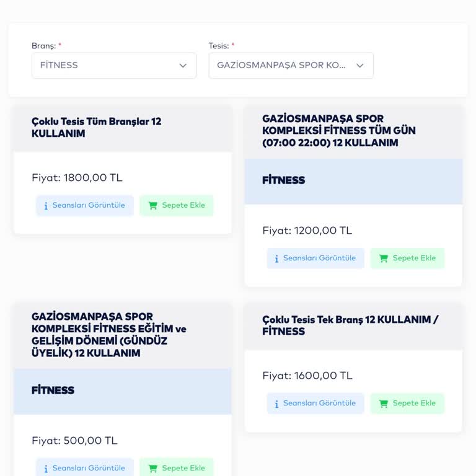
Task: Add Çoklu Tesis Tek Branş to cart
Action: [x=408, y=403]
